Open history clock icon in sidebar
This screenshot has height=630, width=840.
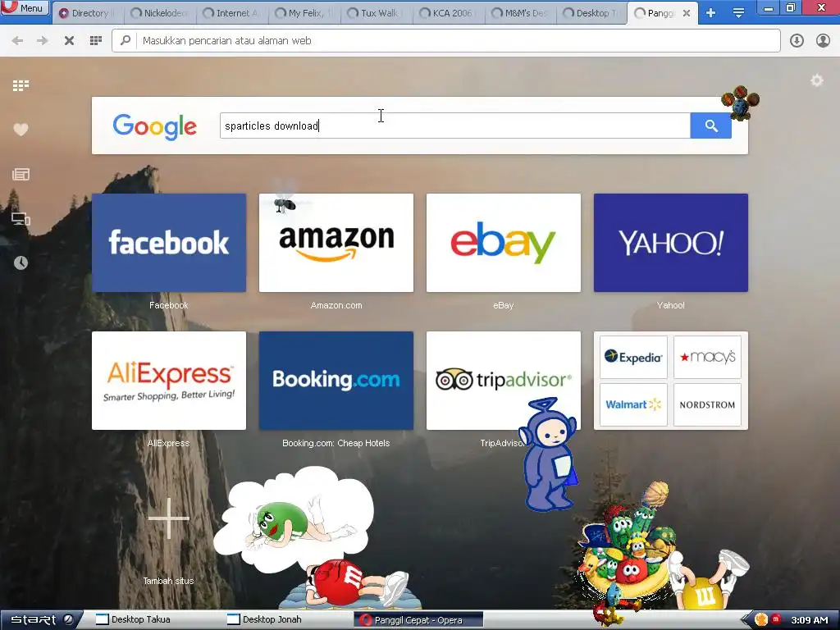(x=21, y=262)
